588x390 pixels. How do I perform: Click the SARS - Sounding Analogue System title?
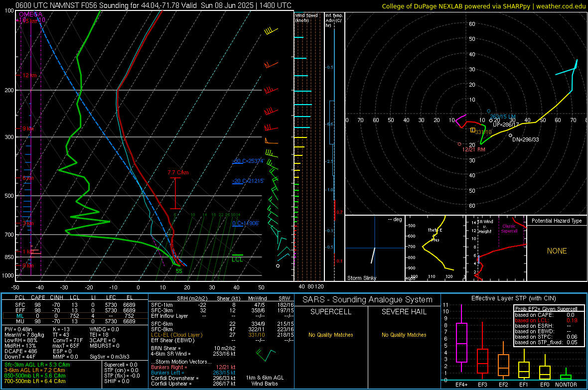click(x=368, y=300)
